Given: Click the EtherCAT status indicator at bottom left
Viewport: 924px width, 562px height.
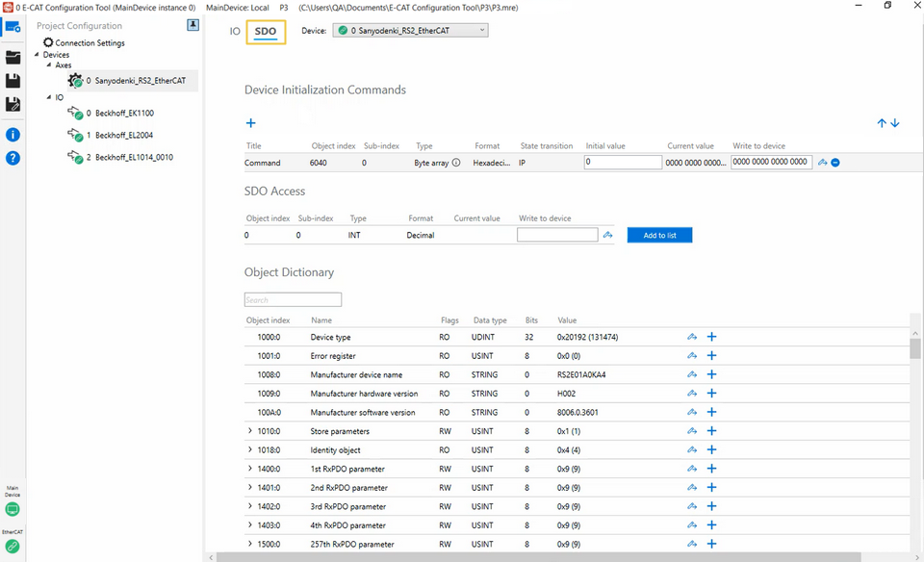Looking at the screenshot, I should point(13,546).
